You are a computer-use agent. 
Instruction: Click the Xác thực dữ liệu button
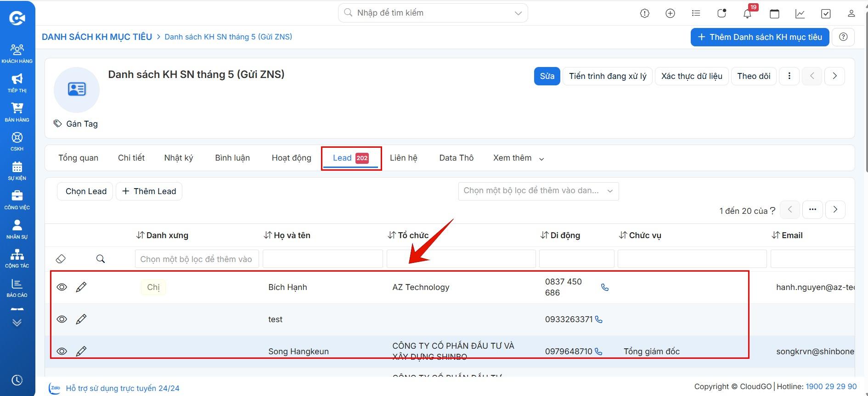click(x=692, y=76)
